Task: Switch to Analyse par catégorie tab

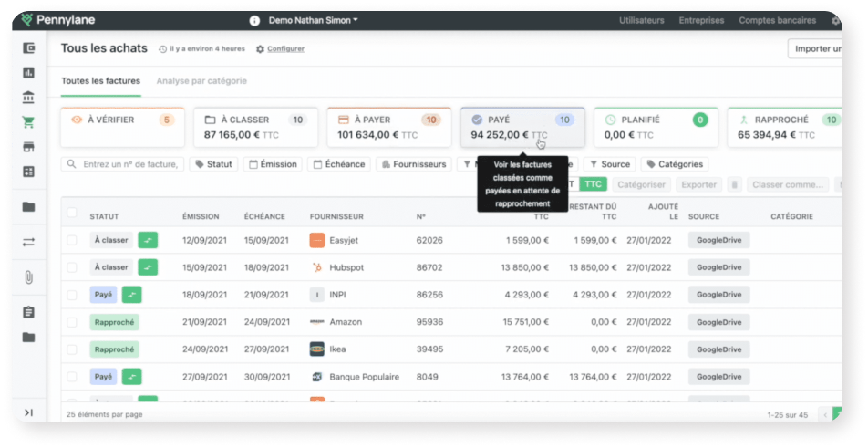Action: [201, 80]
